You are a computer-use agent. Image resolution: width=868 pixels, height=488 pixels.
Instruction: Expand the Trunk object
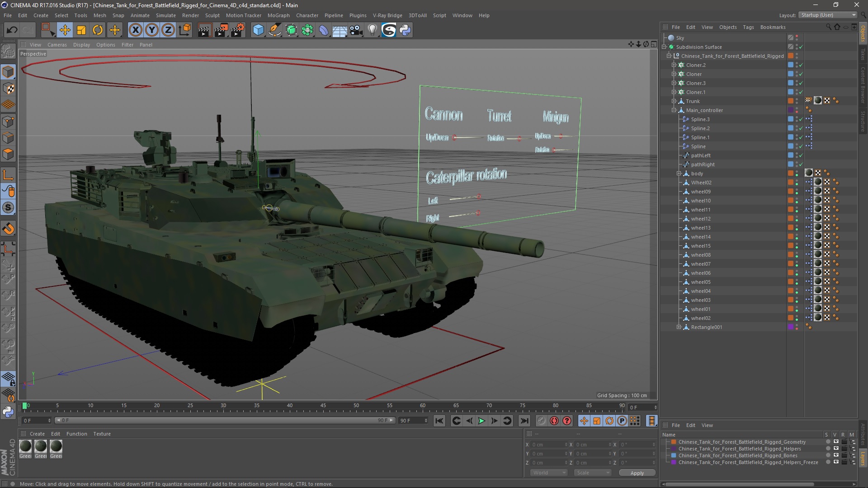click(674, 101)
